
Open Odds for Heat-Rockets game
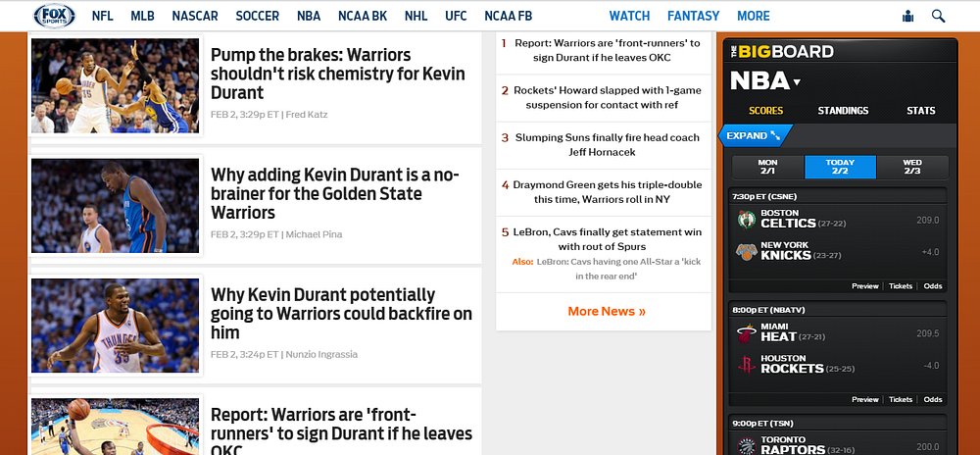click(x=933, y=399)
